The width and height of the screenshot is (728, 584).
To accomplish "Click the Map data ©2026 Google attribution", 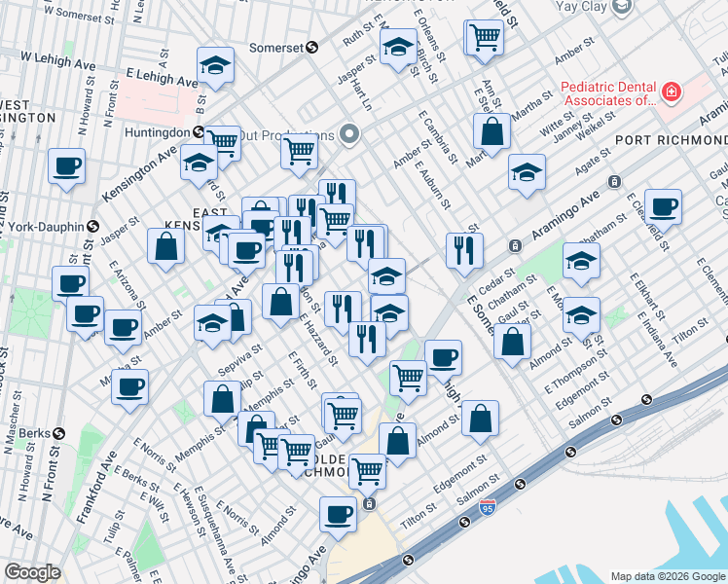I will click(668, 576).
